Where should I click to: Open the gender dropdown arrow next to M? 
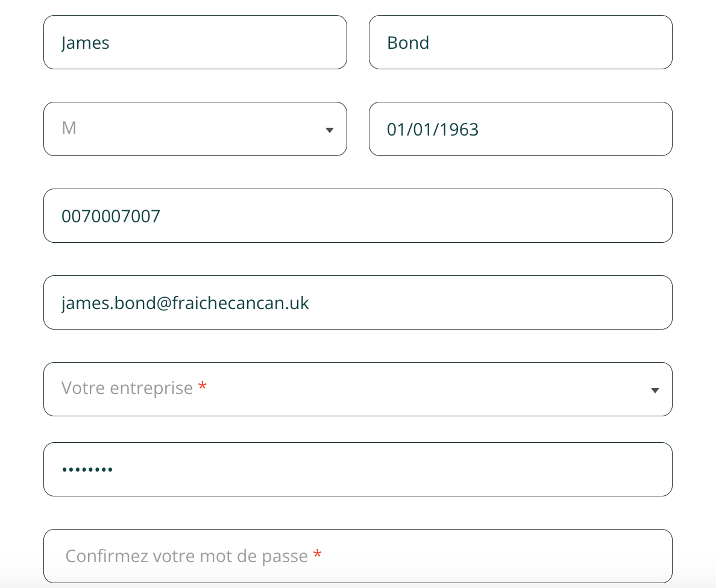329,130
